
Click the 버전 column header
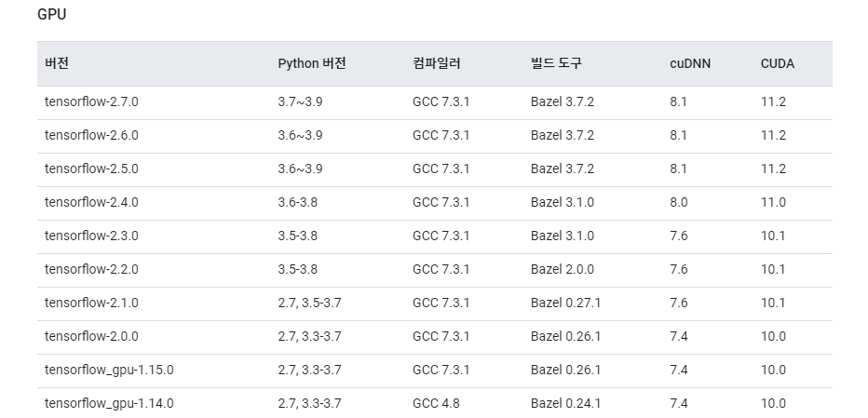pyautogui.click(x=57, y=63)
